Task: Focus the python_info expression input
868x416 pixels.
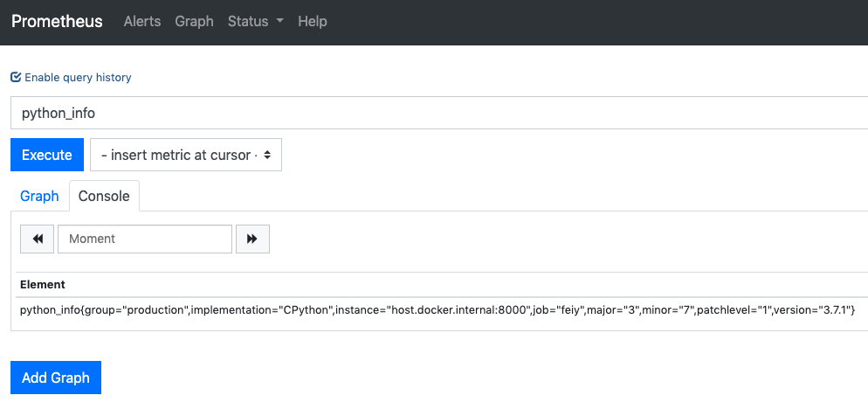Action: point(437,113)
